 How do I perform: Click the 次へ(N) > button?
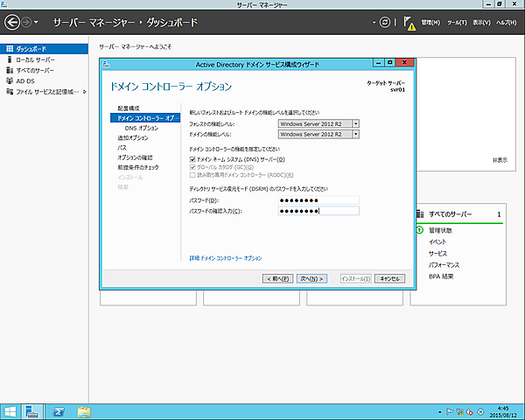[311, 278]
